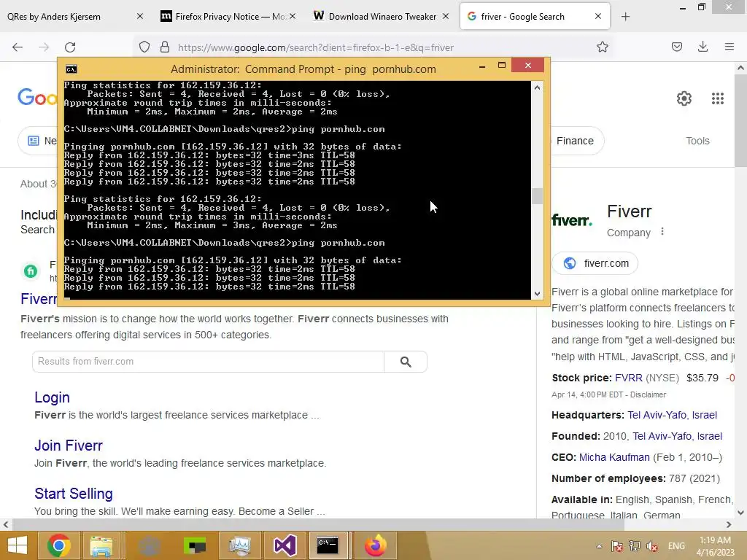
Task: Open a new Firefox tab with plus
Action: coord(625,17)
